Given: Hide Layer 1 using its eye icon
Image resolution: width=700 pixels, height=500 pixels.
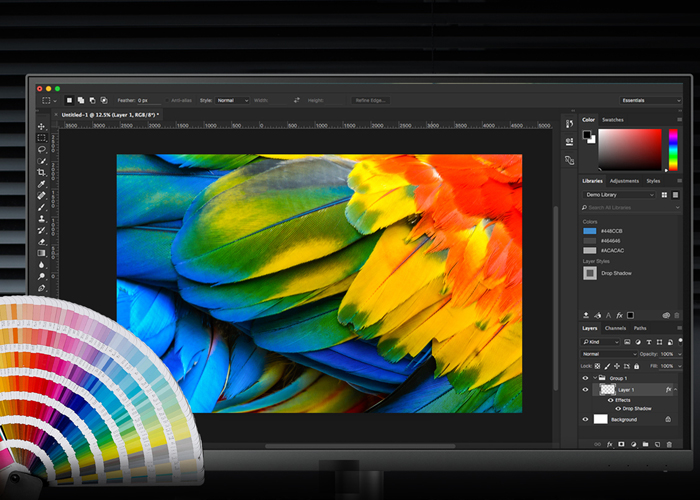Looking at the screenshot, I should coord(585,390).
